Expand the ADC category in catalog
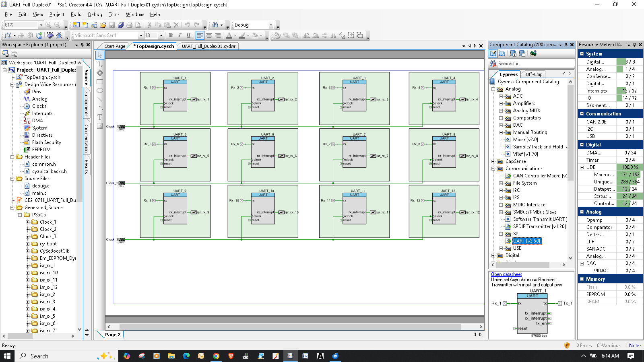Viewport: 644px width, 362px height. (501, 96)
